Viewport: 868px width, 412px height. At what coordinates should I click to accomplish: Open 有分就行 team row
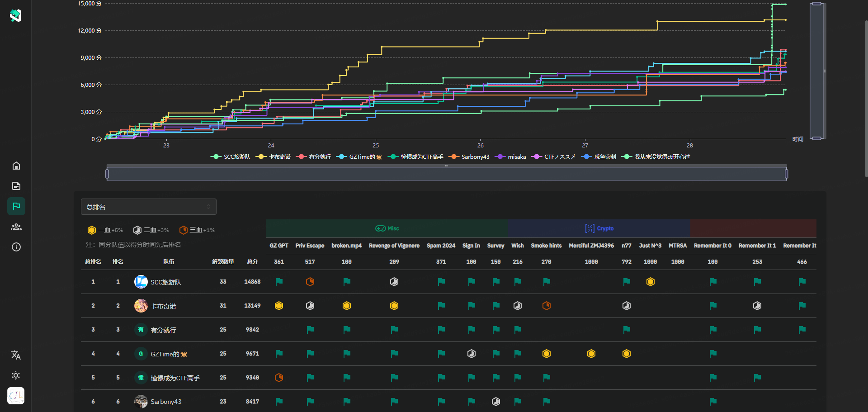(448, 330)
